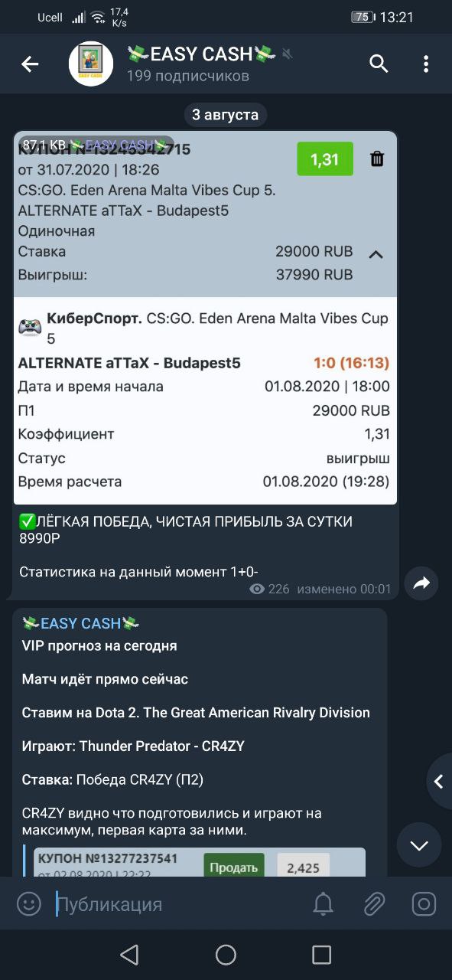Collapse the coupon details chevron
Screen dimensions: 452x980
click(376, 254)
